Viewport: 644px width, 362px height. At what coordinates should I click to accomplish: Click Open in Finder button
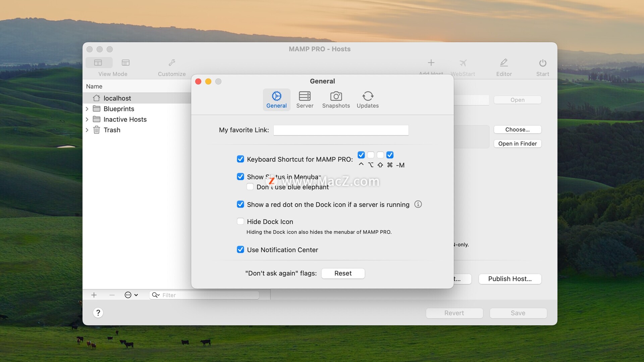(517, 143)
